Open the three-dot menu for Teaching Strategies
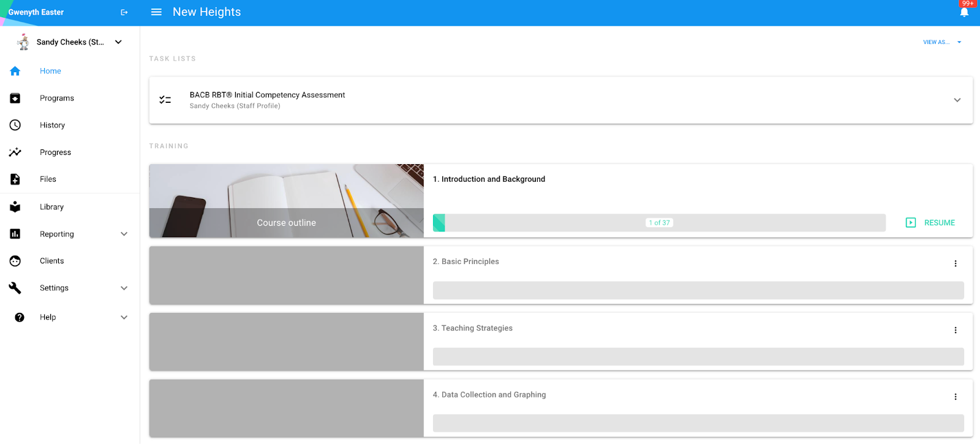980x444 pixels. (955, 330)
